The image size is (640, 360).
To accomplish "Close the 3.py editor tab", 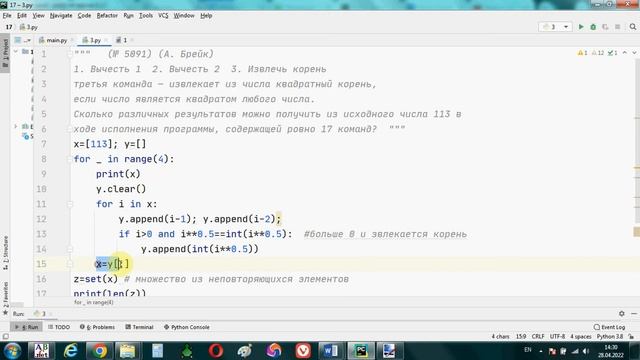I will (106, 40).
